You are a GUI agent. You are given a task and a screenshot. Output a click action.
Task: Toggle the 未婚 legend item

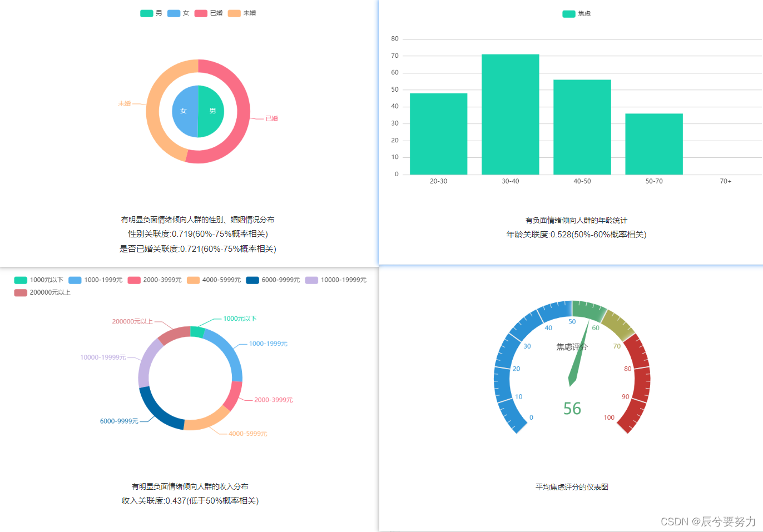coord(242,13)
